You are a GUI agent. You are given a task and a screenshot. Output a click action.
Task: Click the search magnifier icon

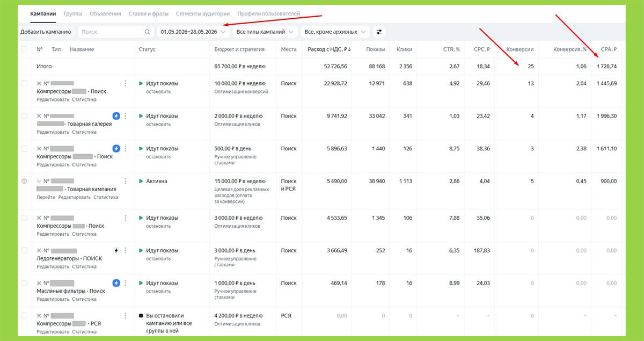[148, 32]
